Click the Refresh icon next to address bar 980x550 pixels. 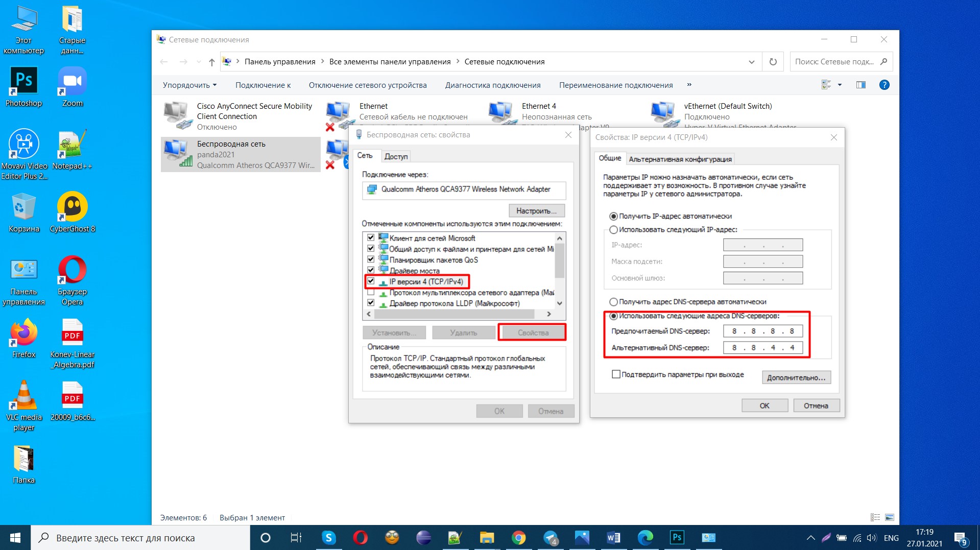click(773, 62)
